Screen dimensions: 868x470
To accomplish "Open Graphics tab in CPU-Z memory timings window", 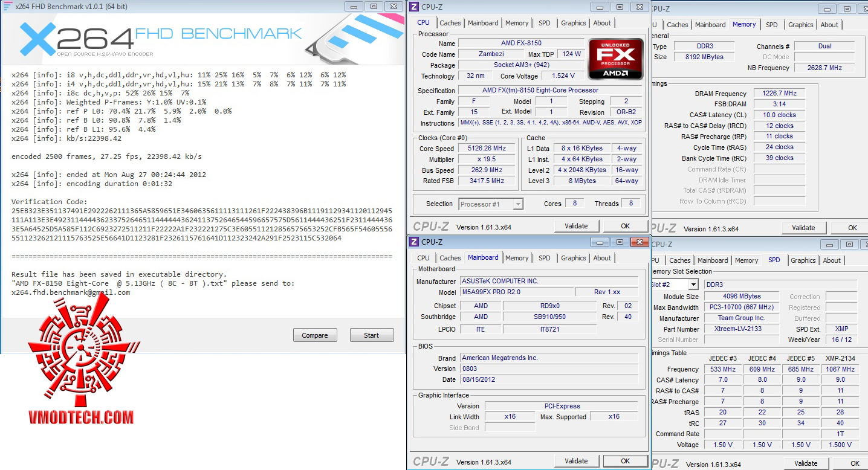I will pyautogui.click(x=801, y=25).
